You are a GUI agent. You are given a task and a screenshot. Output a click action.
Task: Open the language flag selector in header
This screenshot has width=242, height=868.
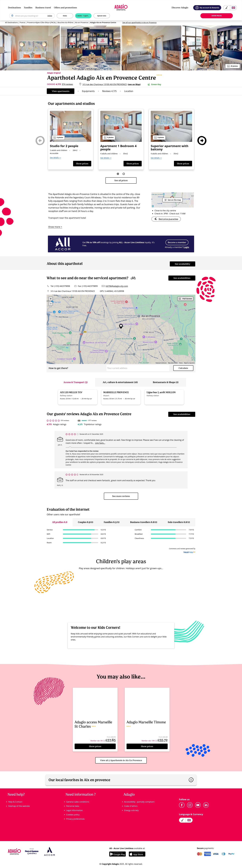pyautogui.click(x=233, y=7)
